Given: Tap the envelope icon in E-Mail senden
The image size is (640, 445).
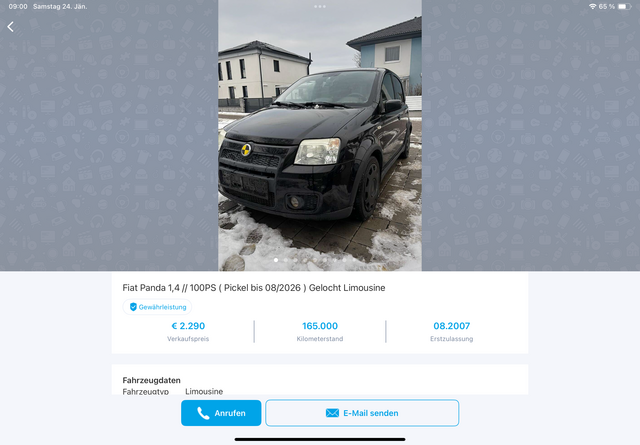Looking at the screenshot, I should [x=332, y=413].
